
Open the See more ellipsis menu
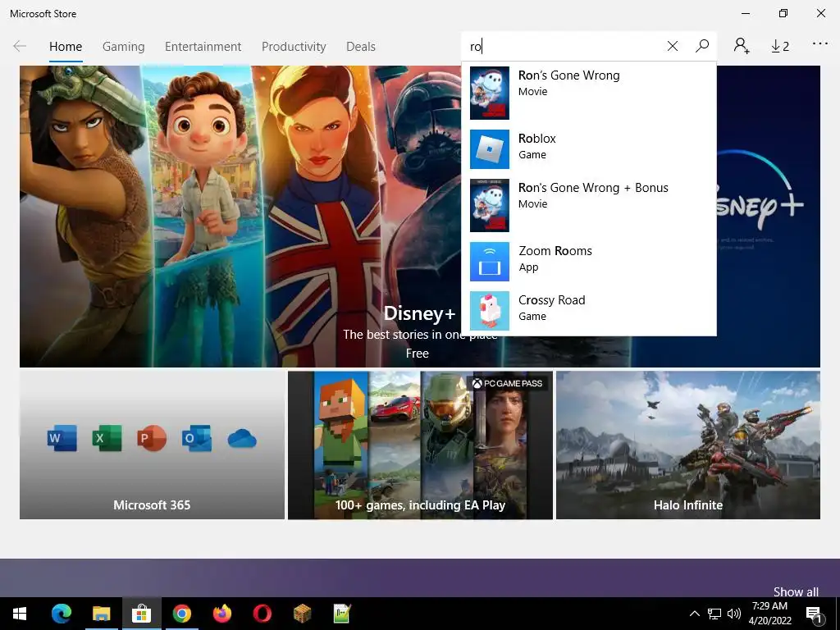tap(819, 43)
